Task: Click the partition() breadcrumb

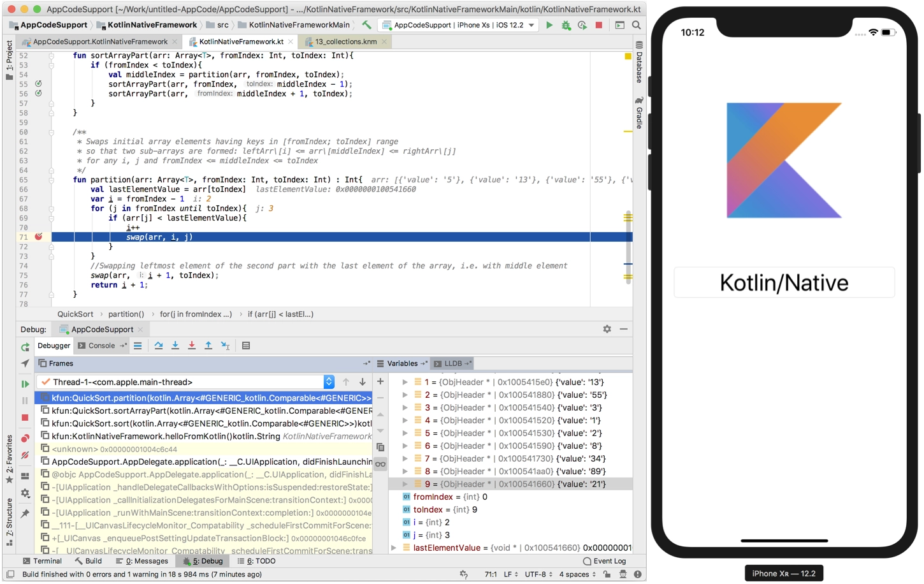Action: pos(126,314)
